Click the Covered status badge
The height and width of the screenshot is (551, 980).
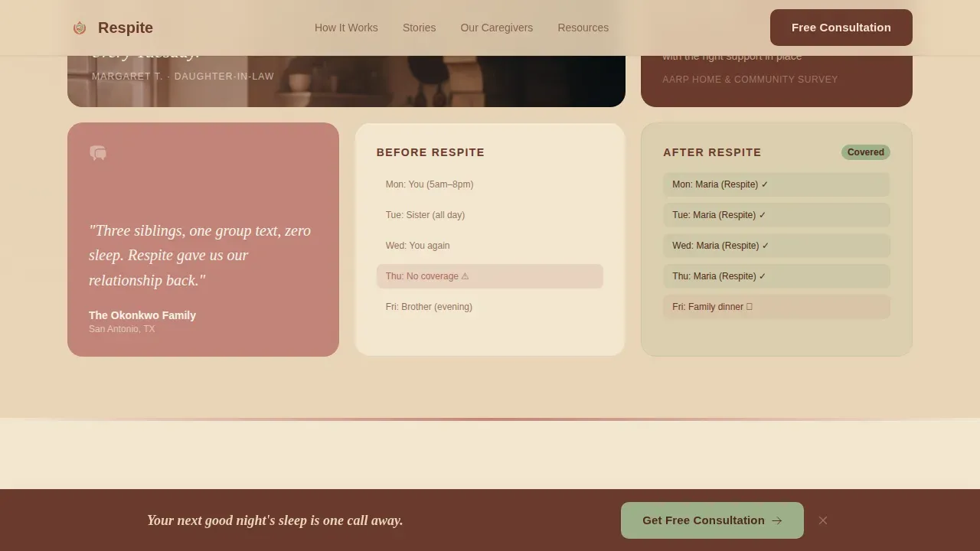click(866, 152)
